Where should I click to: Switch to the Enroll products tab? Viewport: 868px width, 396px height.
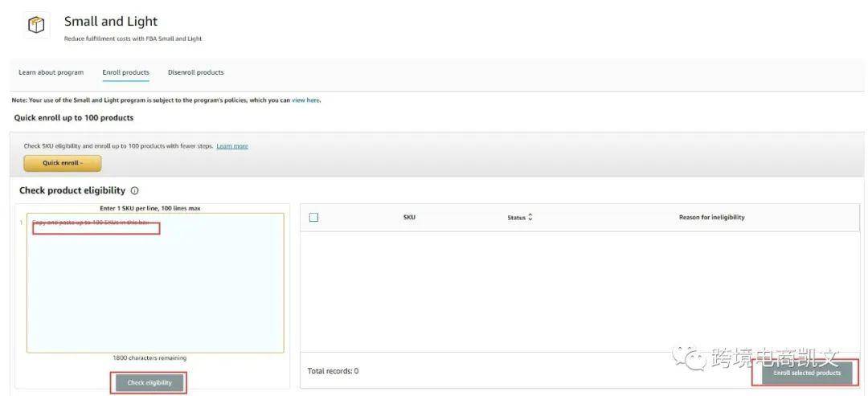[125, 72]
